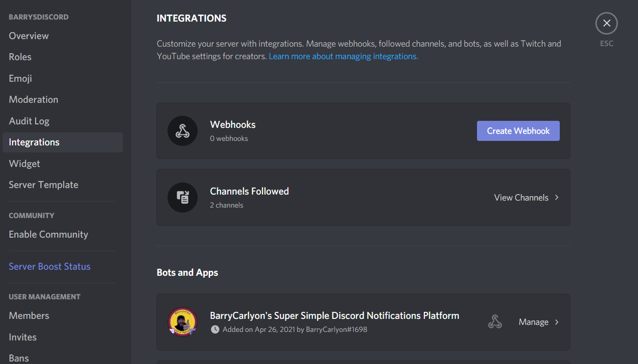Open Learn more about managing integrations link
The width and height of the screenshot is (638, 364).
tap(344, 56)
